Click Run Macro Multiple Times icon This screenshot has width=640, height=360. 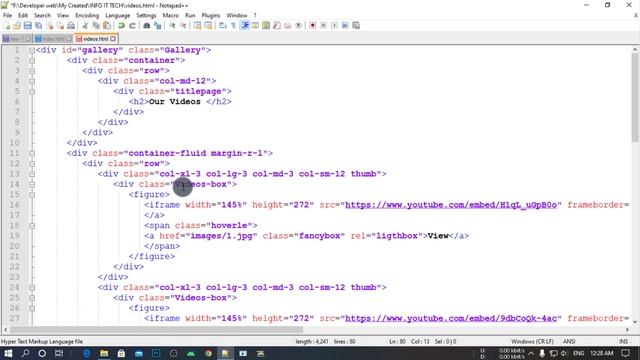click(x=345, y=25)
